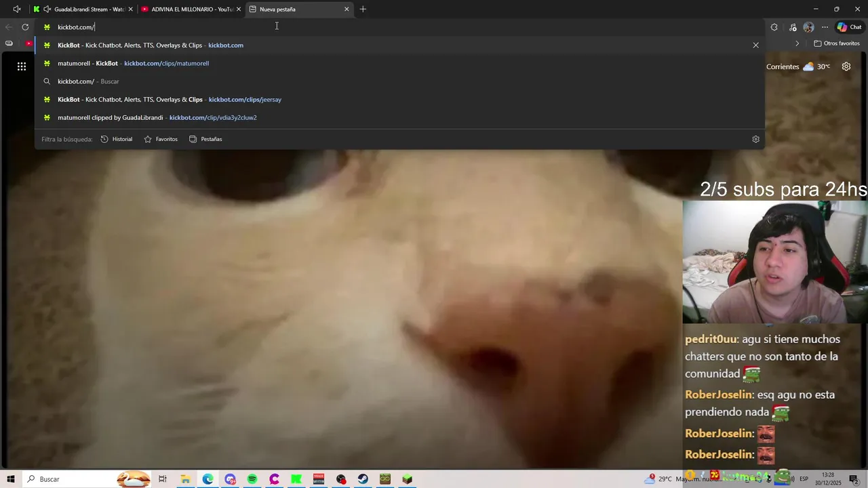The height and width of the screenshot is (488, 868).
Task: Click the media control music icon in toolbar
Action: (793, 27)
